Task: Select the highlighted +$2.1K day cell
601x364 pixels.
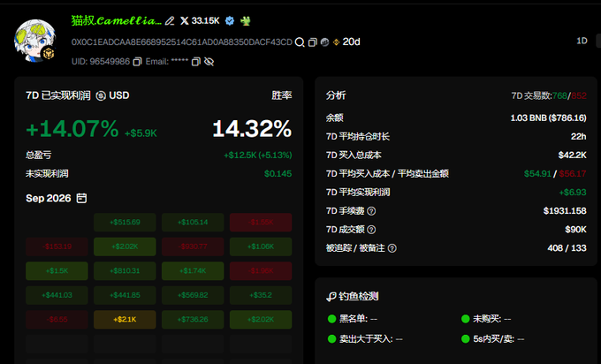Action: (x=125, y=320)
